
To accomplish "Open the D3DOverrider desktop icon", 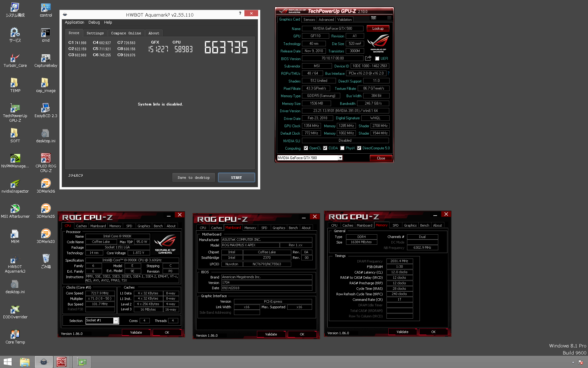I will [x=15, y=312].
